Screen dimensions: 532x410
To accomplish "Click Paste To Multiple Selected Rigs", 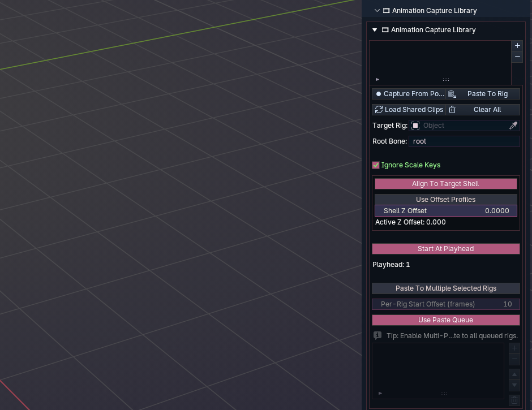I will point(445,288).
